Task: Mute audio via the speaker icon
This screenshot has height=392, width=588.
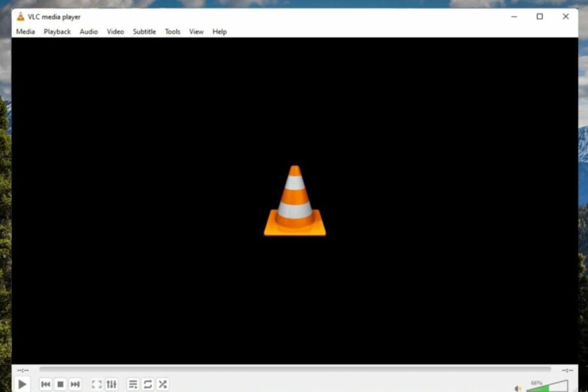Action: (x=518, y=389)
